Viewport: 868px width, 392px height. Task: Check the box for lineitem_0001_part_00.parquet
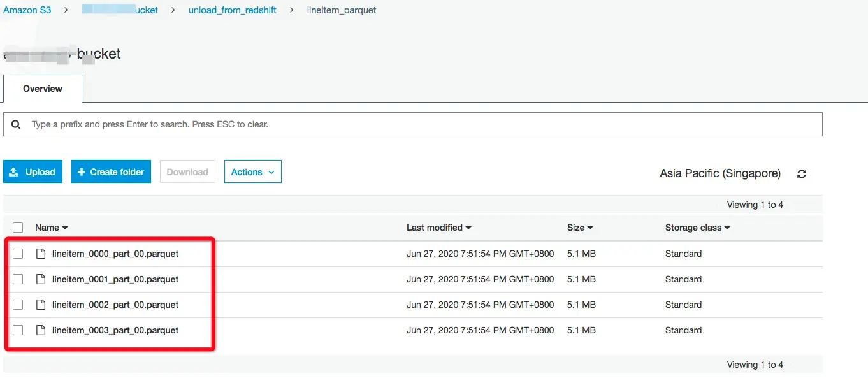(18, 279)
